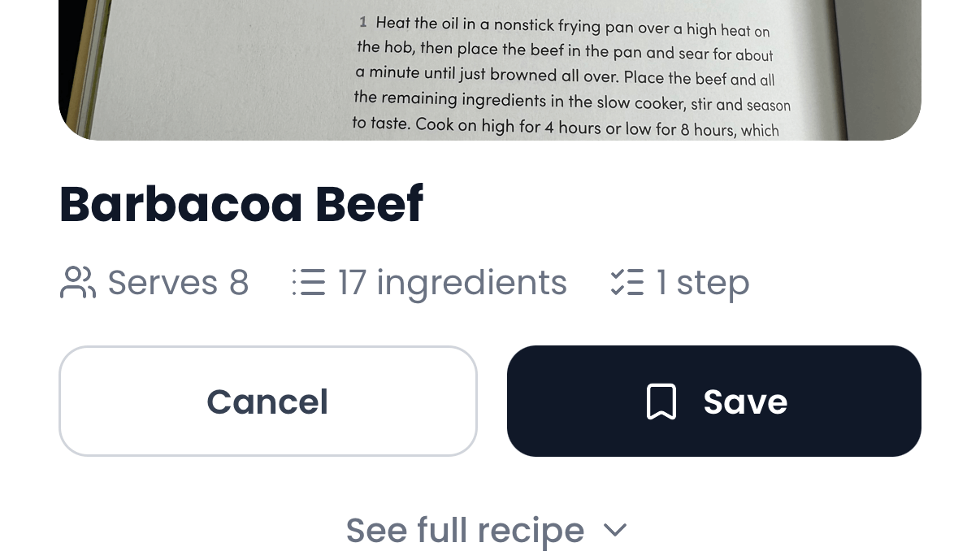Click the word Beef in the title
The width and height of the screenshot is (980, 560).
(369, 204)
